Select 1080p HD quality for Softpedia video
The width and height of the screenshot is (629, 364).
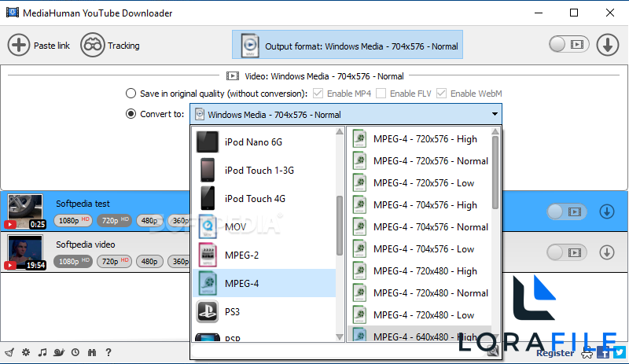tap(73, 261)
